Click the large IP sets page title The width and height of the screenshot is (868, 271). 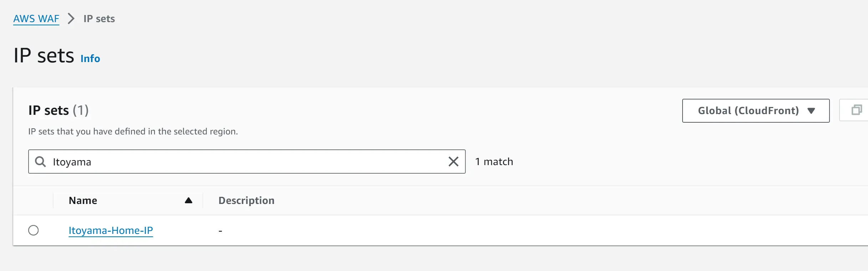point(44,56)
